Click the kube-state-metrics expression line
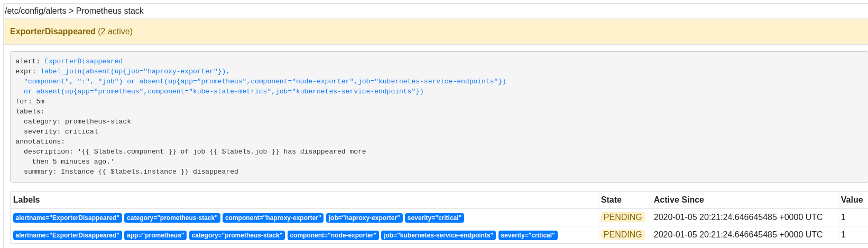The image size is (868, 248). pyautogui.click(x=224, y=91)
